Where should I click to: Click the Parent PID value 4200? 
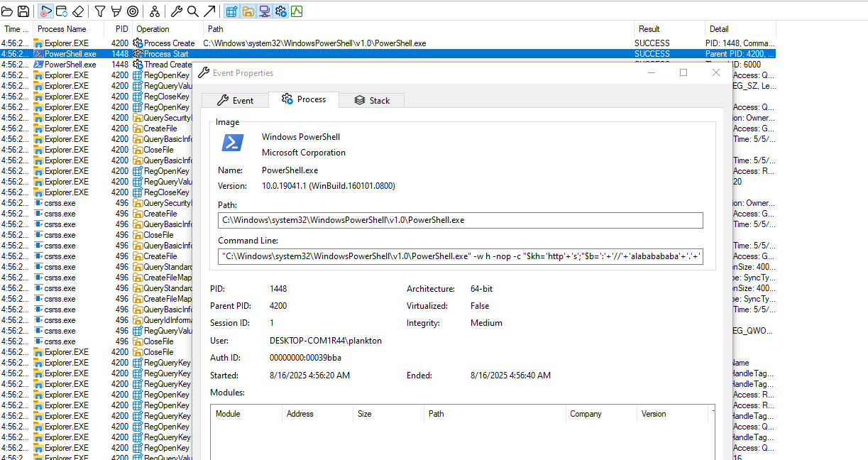coord(278,306)
